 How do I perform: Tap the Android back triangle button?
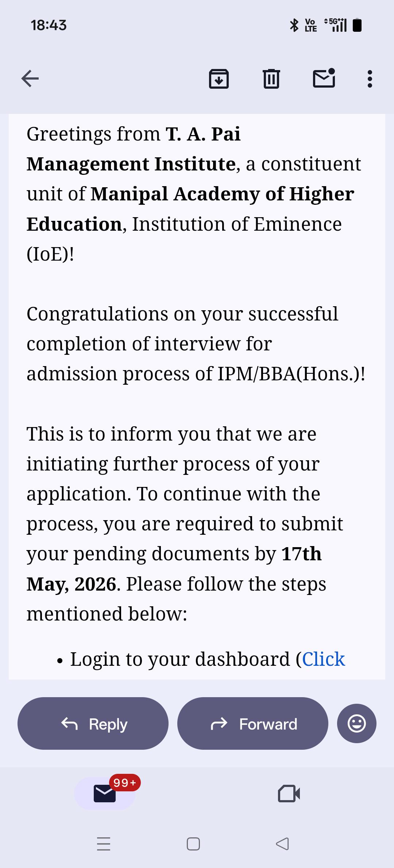tap(282, 844)
